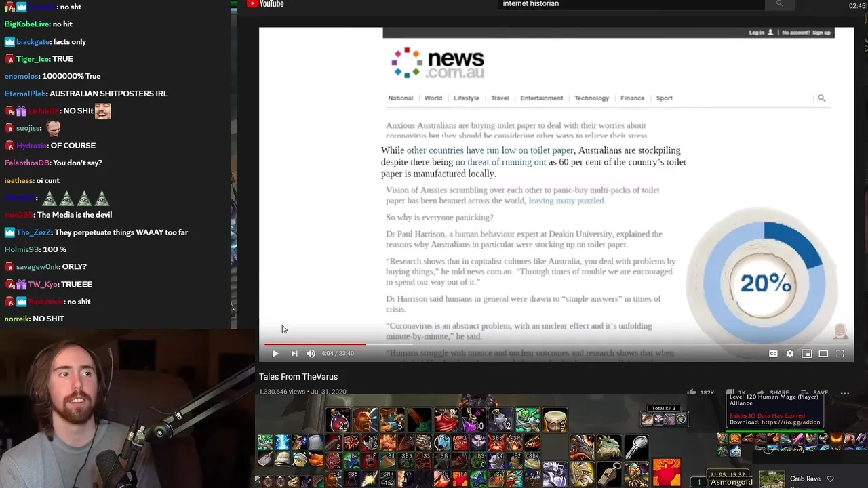Use the action bar item with count 5
868x488 pixels.
392,420
